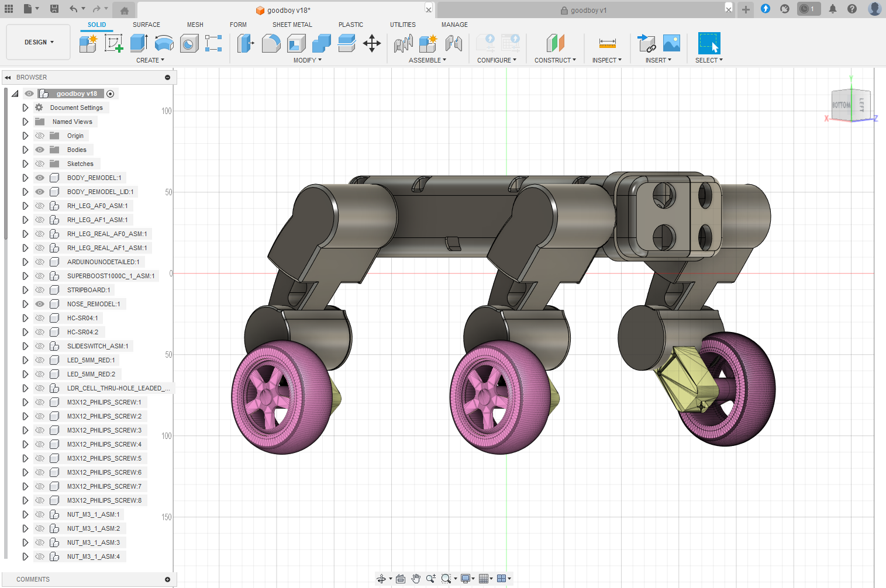The height and width of the screenshot is (588, 886).
Task: Select the Create Sketch tool
Action: tap(113, 43)
